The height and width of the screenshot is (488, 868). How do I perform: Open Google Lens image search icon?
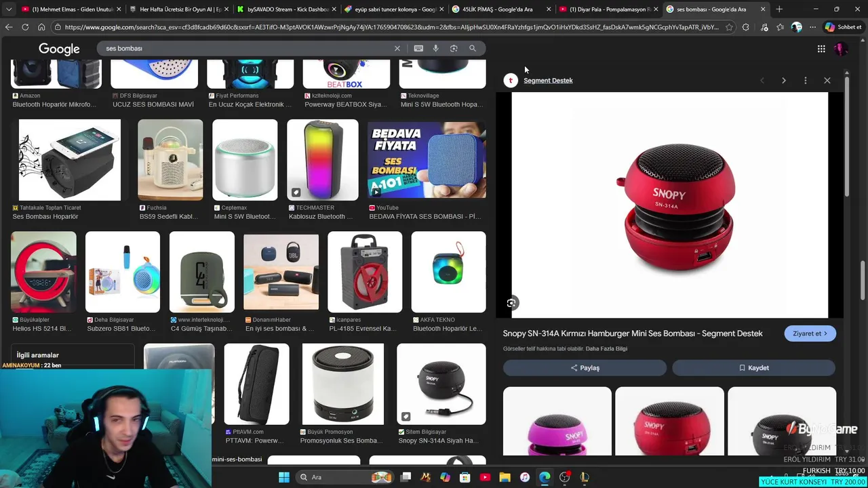coord(454,48)
